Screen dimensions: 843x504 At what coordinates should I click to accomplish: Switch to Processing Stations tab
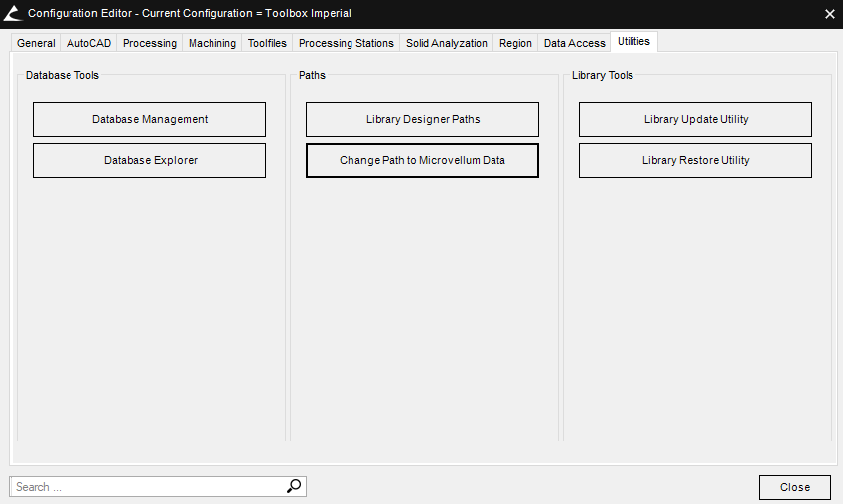pos(346,43)
